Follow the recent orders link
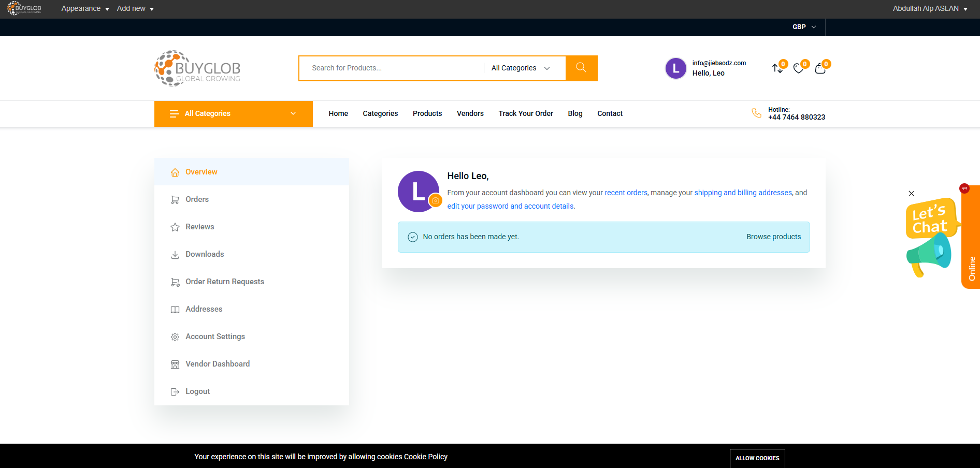The height and width of the screenshot is (468, 980). [x=626, y=193]
